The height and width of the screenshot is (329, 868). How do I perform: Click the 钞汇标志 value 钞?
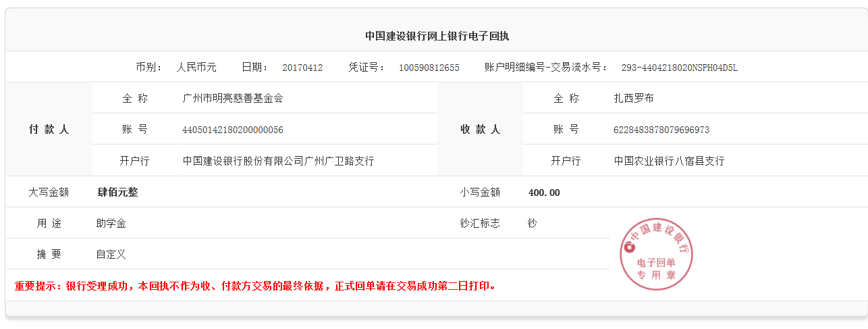[533, 223]
